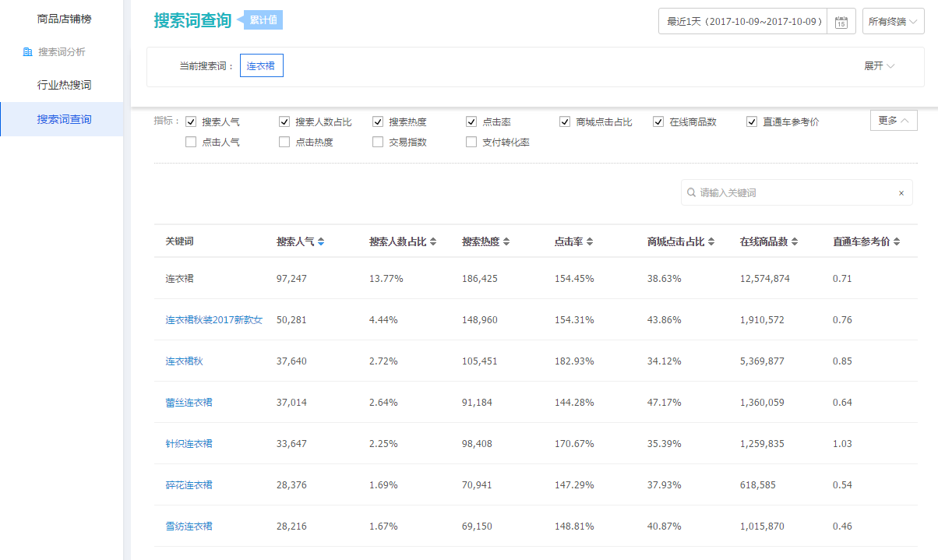This screenshot has width=938, height=560.
Task: Clear keyword search with the x icon
Action: tap(901, 193)
